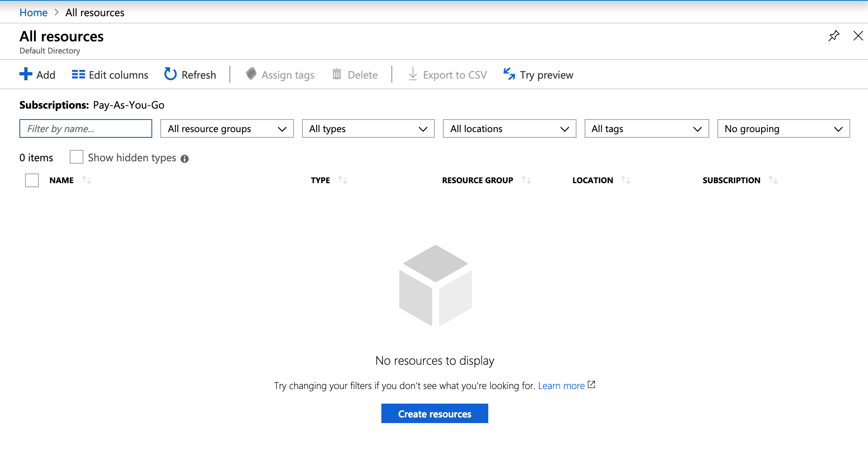Expand the All resource groups dropdown
868x449 pixels.
pos(227,129)
